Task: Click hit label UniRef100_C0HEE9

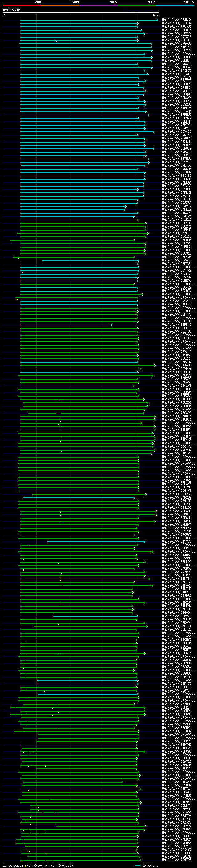Action: (176, 210)
